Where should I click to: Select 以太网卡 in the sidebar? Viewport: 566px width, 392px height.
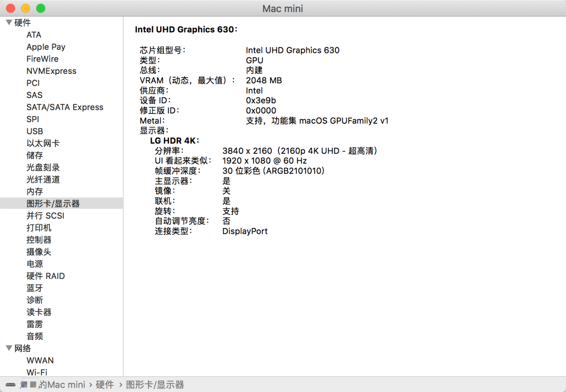point(43,143)
